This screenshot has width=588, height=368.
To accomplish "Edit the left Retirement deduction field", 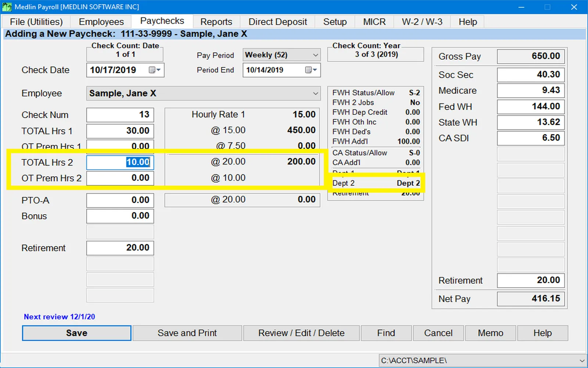I will click(x=120, y=248).
